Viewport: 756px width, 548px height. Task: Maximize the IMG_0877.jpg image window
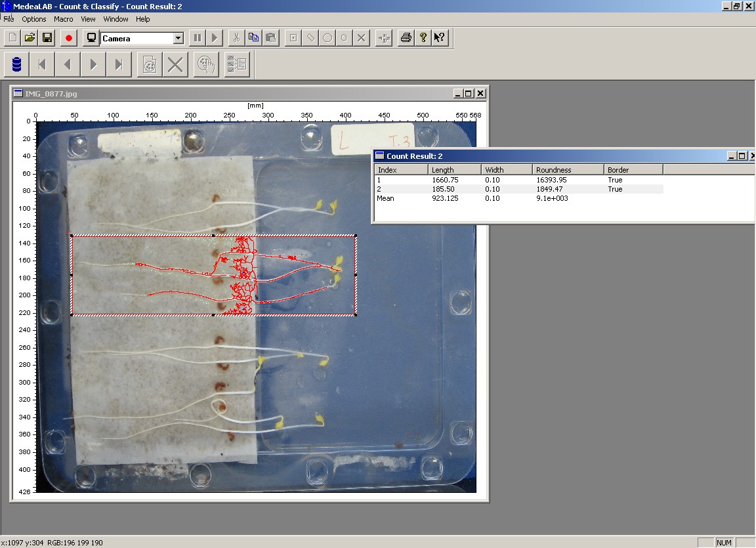click(469, 94)
